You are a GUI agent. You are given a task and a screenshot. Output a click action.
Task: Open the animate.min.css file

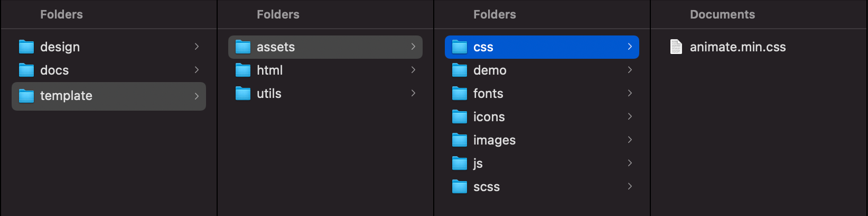tap(738, 47)
